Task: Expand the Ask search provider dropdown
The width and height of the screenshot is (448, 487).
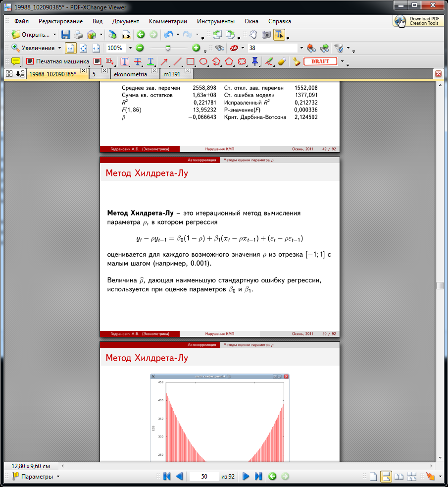Action: click(243, 48)
